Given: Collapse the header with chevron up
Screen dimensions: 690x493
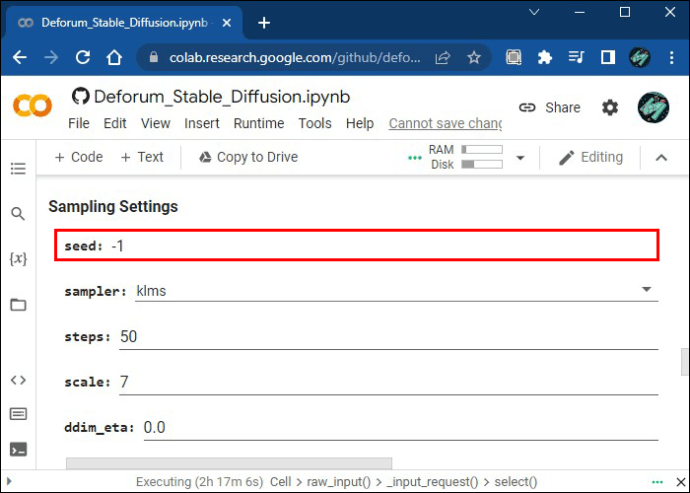Looking at the screenshot, I should tap(661, 158).
